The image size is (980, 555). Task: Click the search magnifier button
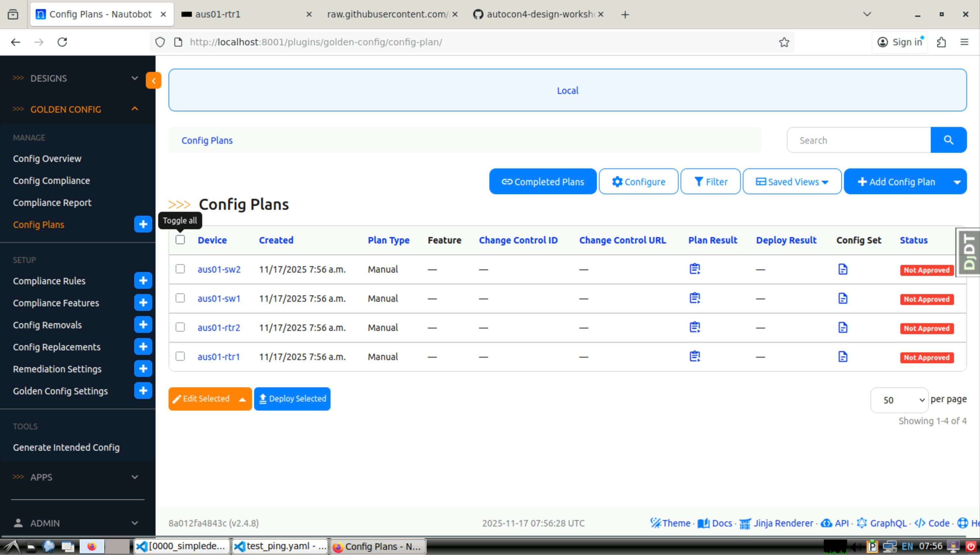948,140
